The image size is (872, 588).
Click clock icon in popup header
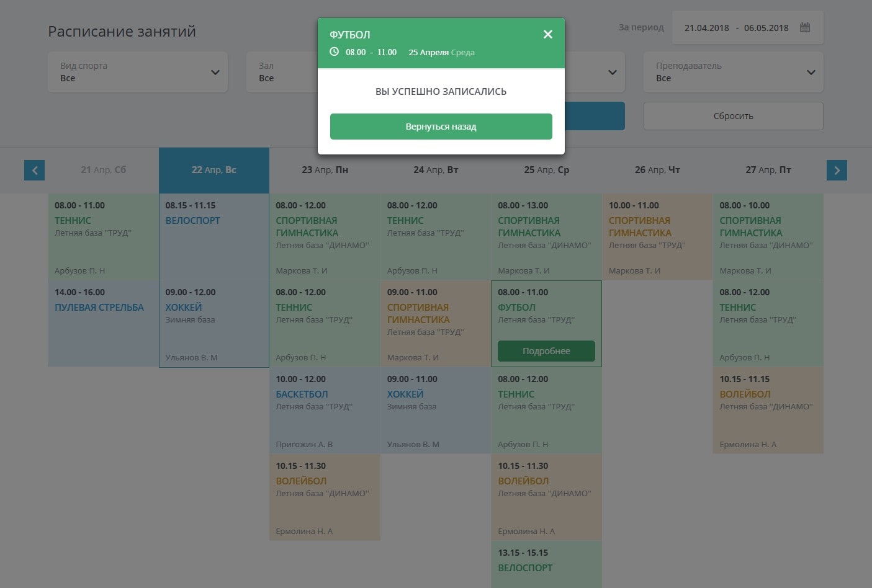(x=334, y=52)
